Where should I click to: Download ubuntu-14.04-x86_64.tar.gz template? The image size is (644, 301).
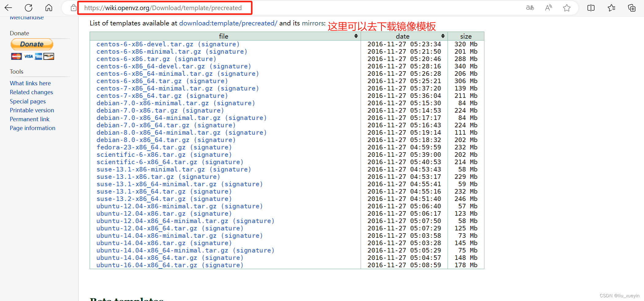tap(147, 258)
